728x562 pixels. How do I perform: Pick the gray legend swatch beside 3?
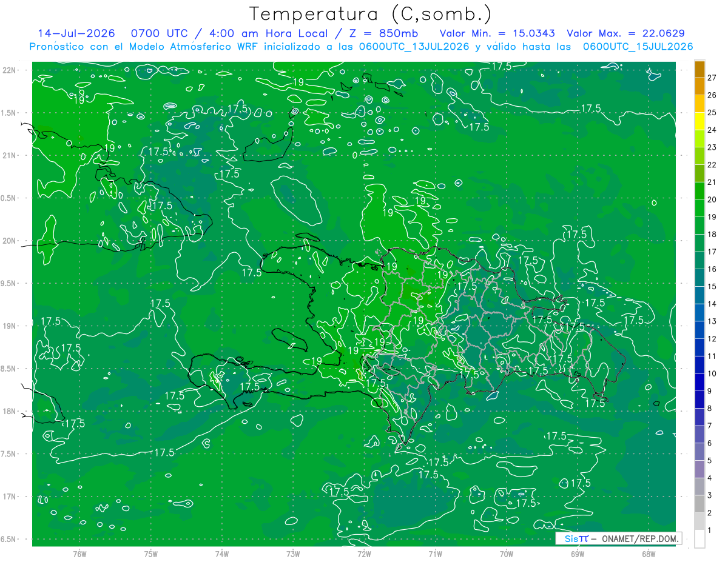[x=699, y=487]
